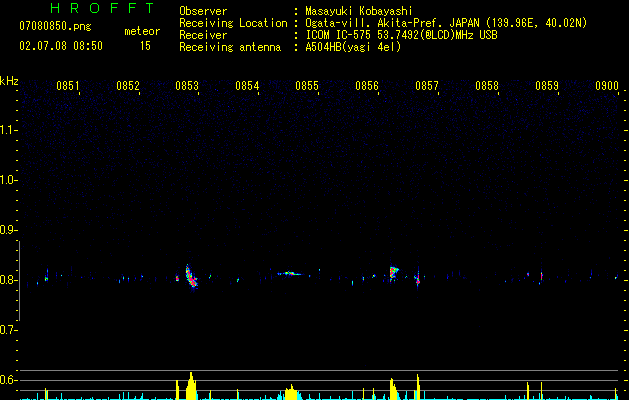Click the Observer field label
Screen dimensions: 629x400
(x=203, y=11)
